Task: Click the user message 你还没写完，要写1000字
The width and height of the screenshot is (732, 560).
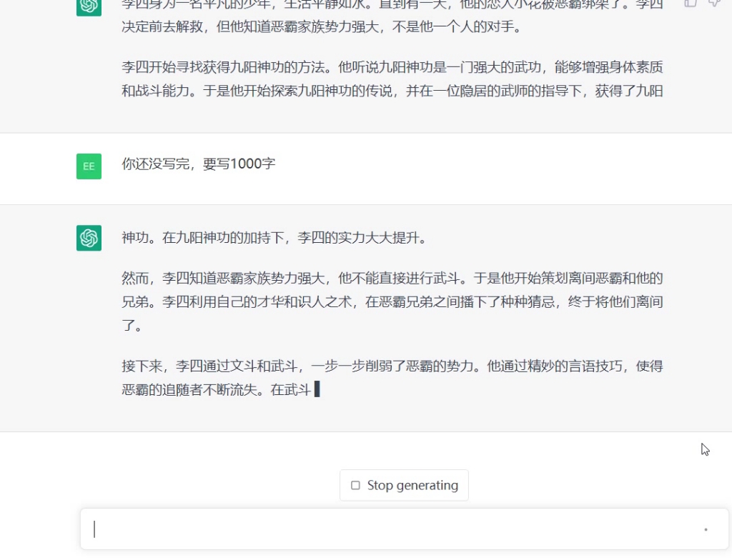Action: 198,164
